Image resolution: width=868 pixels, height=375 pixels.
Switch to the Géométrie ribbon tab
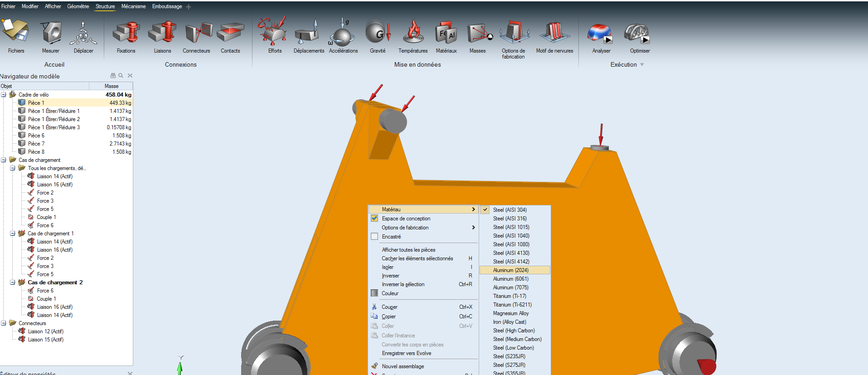pos(78,6)
